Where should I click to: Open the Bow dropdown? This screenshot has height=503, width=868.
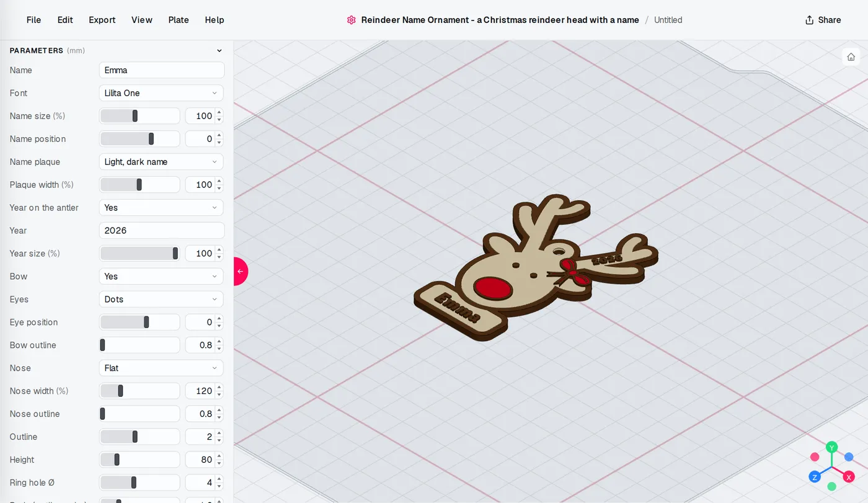tap(161, 277)
